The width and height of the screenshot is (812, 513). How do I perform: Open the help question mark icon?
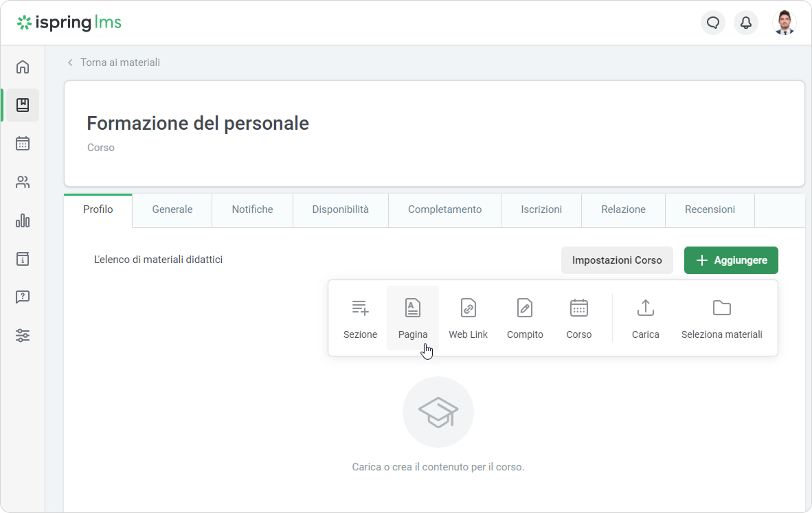click(x=23, y=297)
